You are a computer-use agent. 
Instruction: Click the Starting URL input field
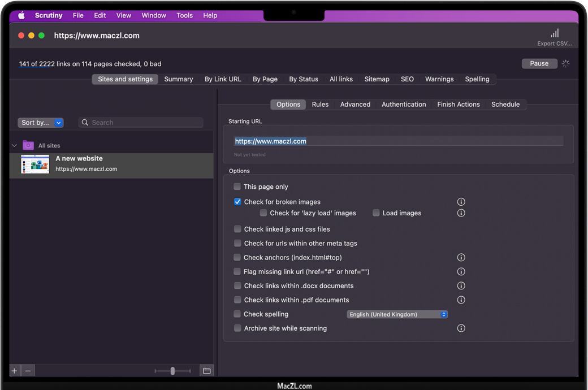coord(399,141)
